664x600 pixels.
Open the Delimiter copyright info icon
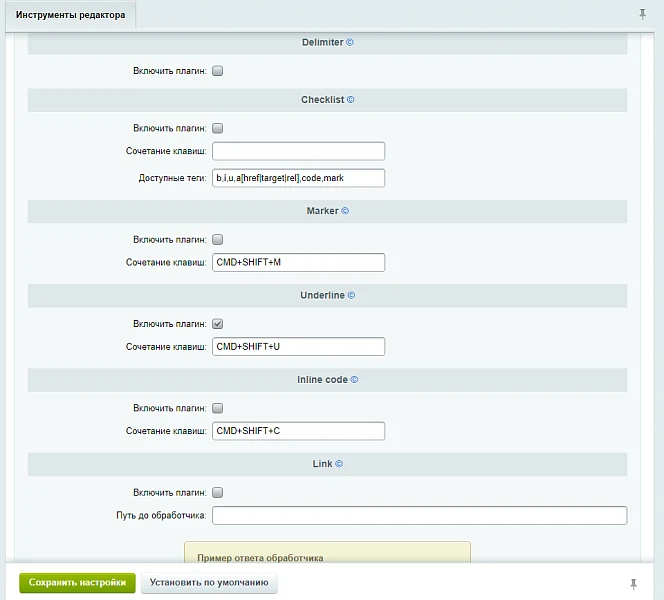click(x=350, y=42)
